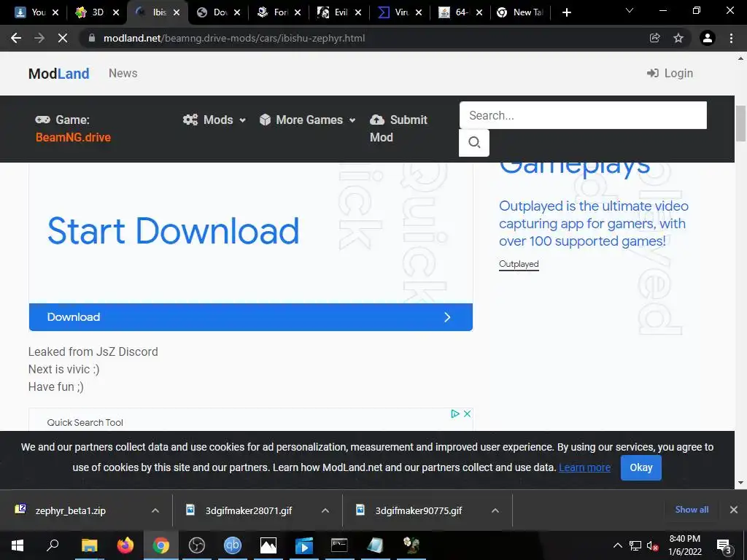Image resolution: width=747 pixels, height=560 pixels.
Task: Stop page loading with the X button
Action: [63, 38]
